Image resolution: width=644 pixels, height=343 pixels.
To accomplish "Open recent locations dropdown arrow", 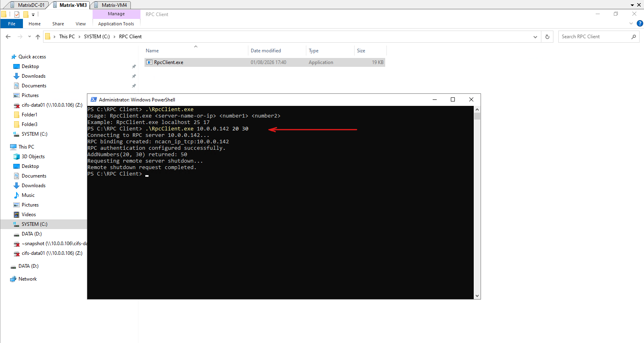I will (29, 37).
